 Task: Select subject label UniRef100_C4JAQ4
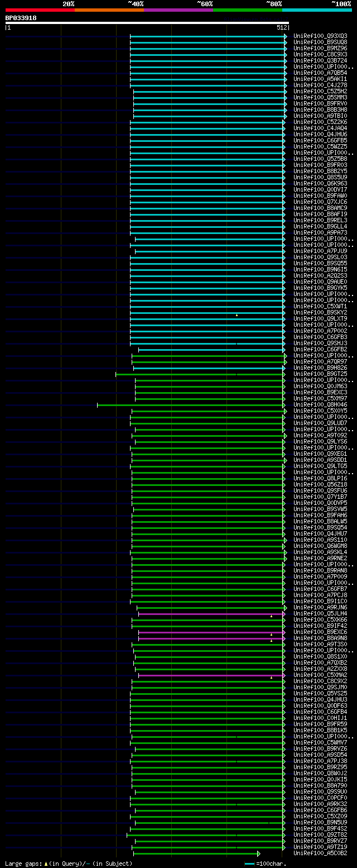[320, 128]
